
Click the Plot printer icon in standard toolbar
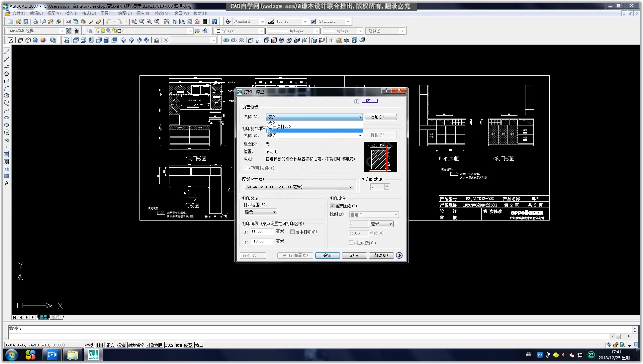35,22
